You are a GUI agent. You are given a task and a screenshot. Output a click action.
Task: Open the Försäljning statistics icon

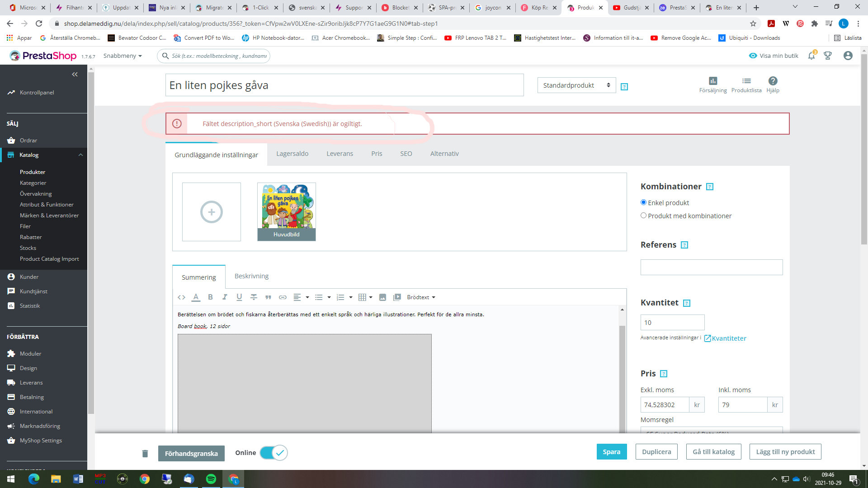[713, 84]
